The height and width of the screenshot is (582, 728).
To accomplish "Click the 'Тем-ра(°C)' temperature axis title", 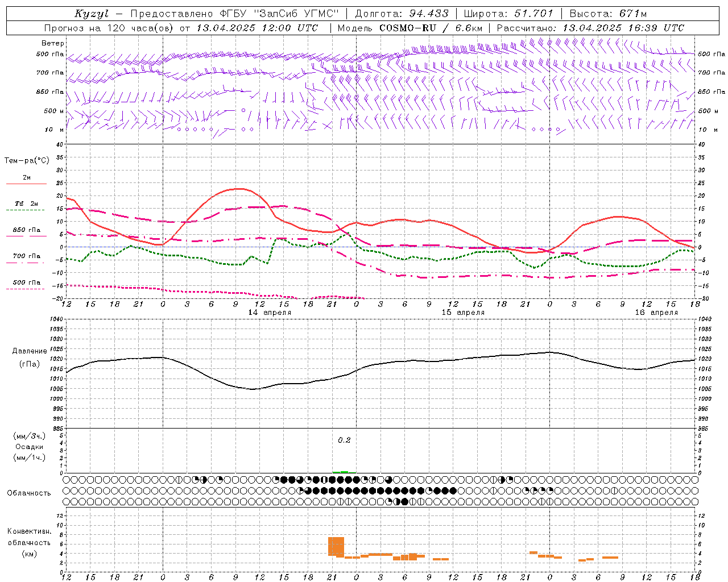I will pyautogui.click(x=27, y=161).
